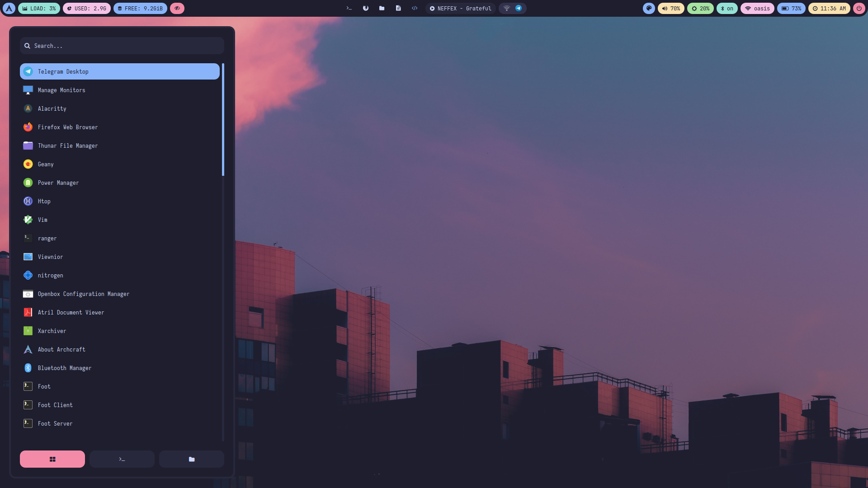Switch to the file browser folder tab
The width and height of the screenshot is (868, 488).
tap(192, 459)
